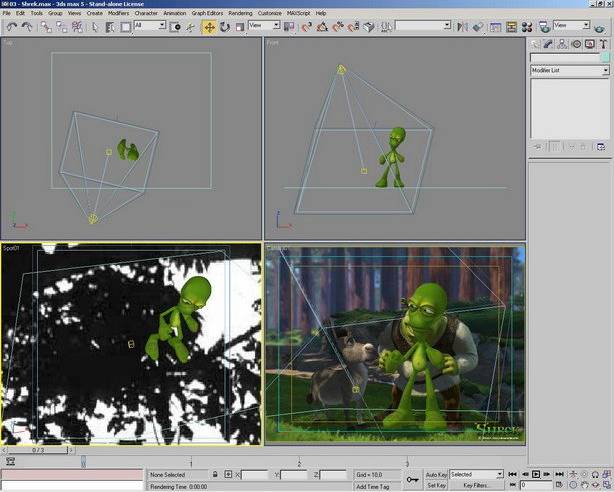Screen dimensions: 614x492
Task: Click the Quick Render teapot icon
Action: coord(599,28)
